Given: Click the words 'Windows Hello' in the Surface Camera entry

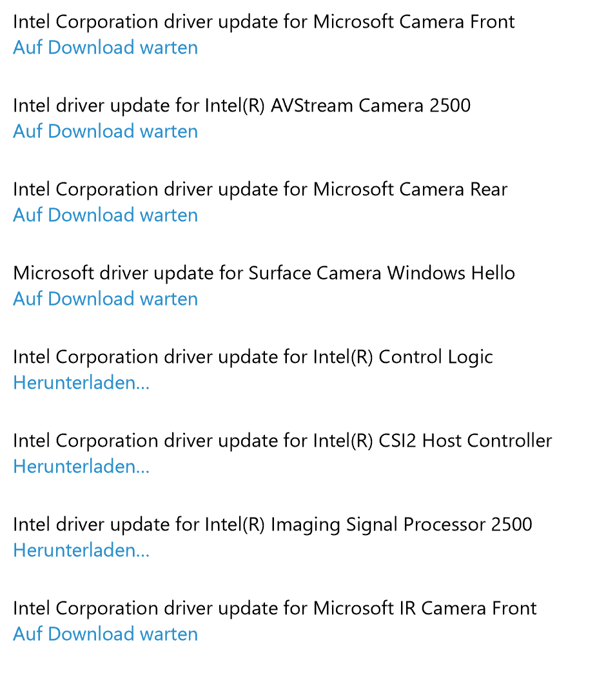Looking at the screenshot, I should pos(451,273).
